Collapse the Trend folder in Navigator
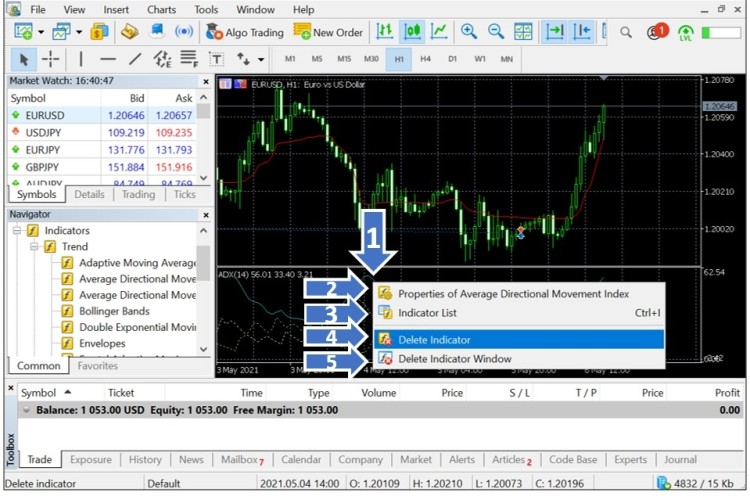Viewport: 750px width, 496px height. tap(34, 247)
